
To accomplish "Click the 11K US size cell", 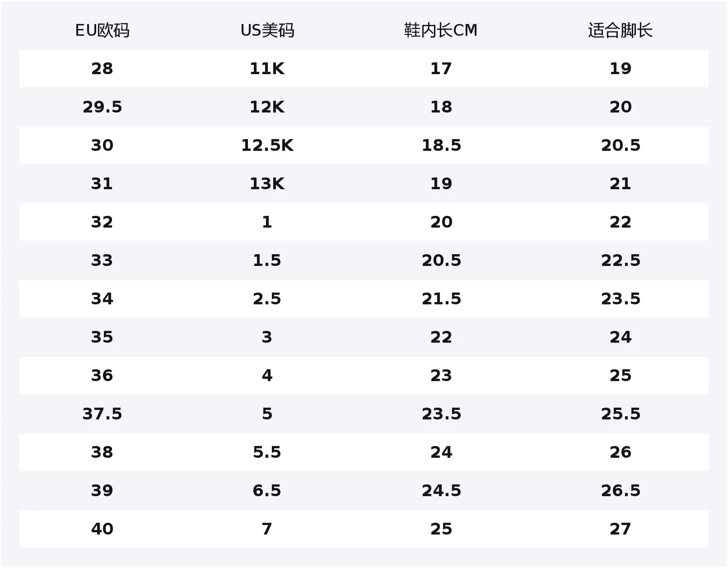I will pyautogui.click(x=267, y=69).
